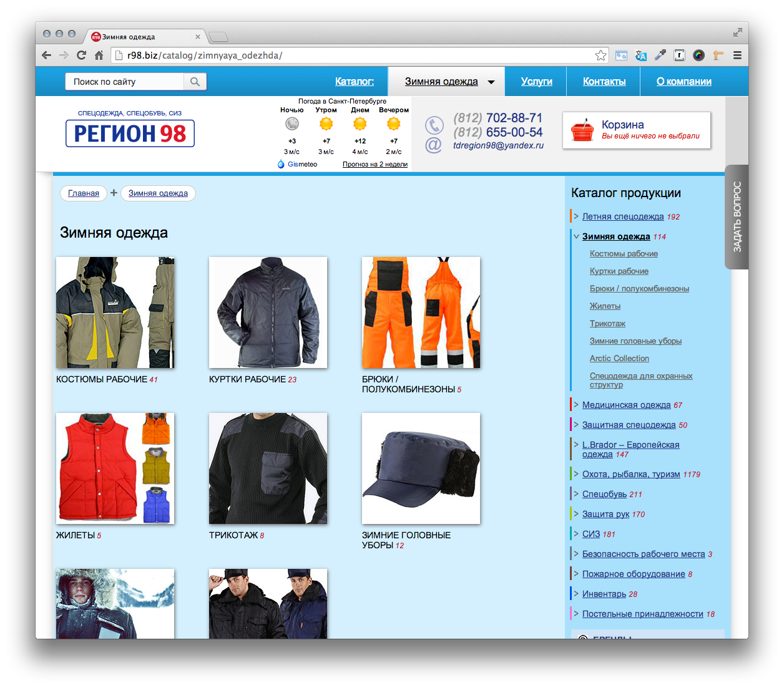This screenshot has width=784, height=688.
Task: Expand the Медицинская одежда catalog section
Action: coord(576,405)
